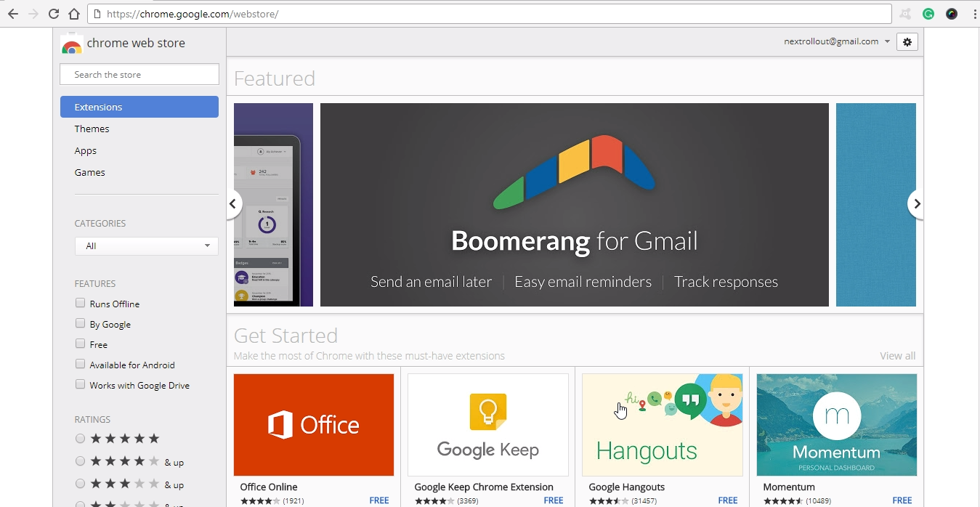Expand the Categories All dropdown
The width and height of the screenshot is (980, 507).
(146, 246)
